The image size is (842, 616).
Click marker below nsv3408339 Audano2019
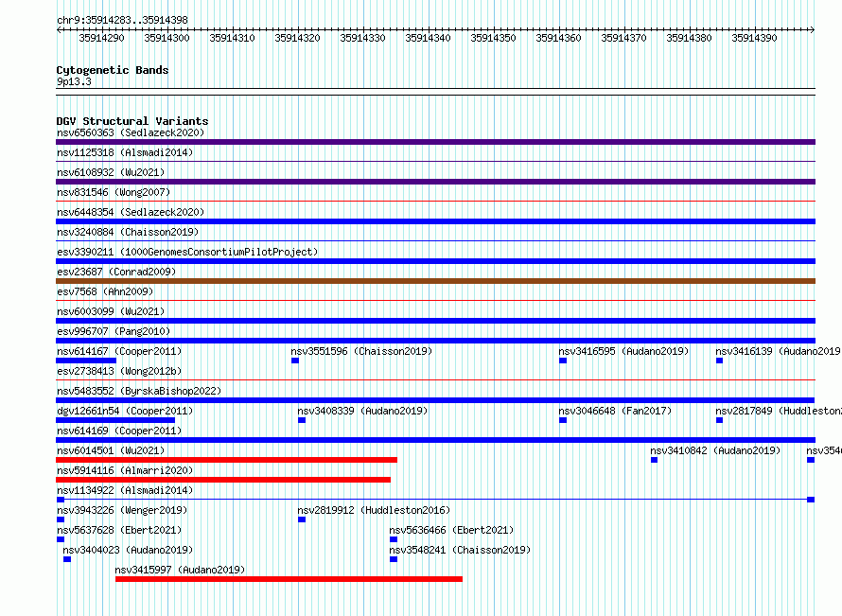coord(302,420)
